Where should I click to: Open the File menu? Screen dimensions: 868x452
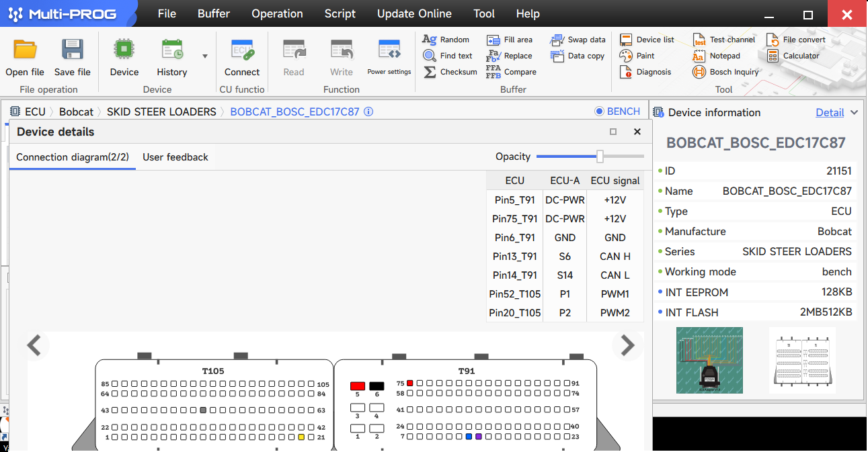pyautogui.click(x=167, y=13)
